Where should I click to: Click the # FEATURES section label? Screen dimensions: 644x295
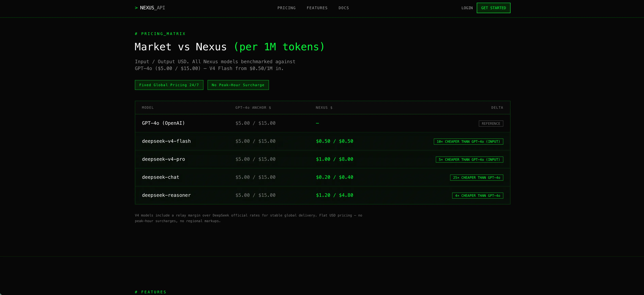click(x=151, y=292)
